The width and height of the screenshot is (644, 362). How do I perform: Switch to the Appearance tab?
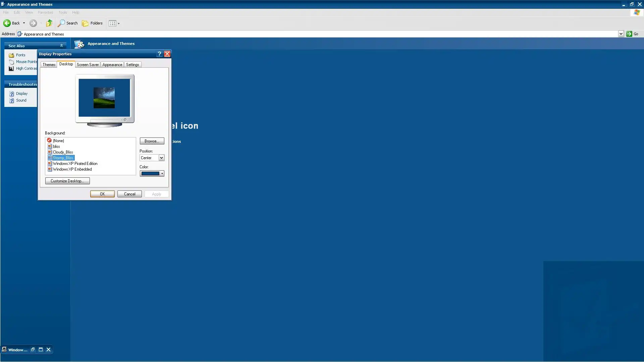112,65
